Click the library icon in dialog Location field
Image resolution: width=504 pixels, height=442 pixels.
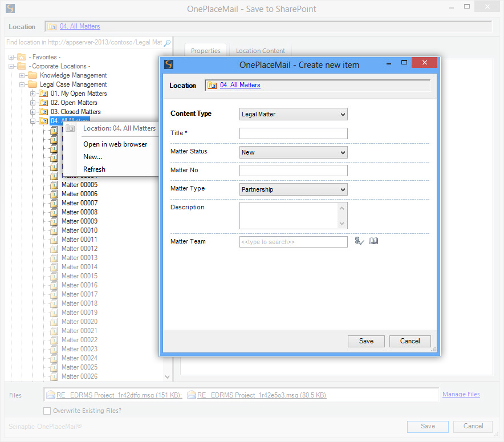212,85
